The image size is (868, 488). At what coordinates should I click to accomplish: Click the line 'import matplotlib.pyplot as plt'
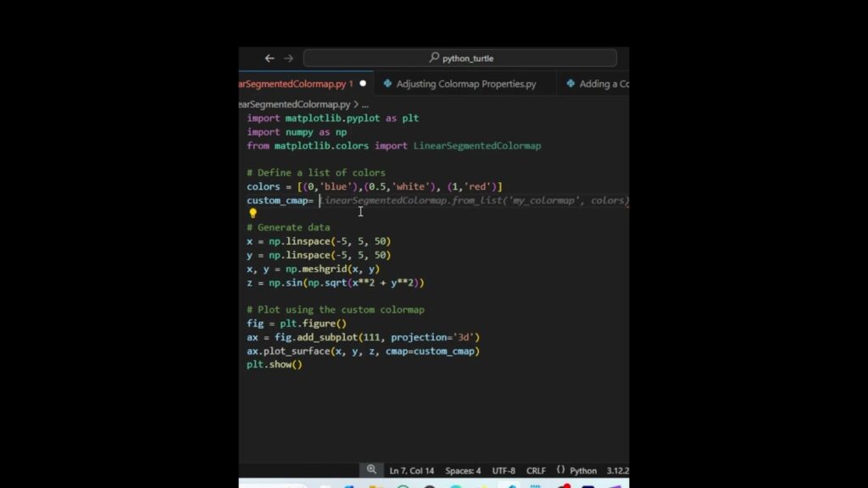[332, 119]
